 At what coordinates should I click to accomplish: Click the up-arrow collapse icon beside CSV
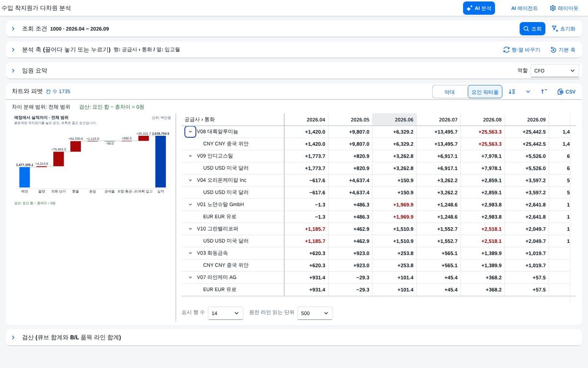pos(544,92)
